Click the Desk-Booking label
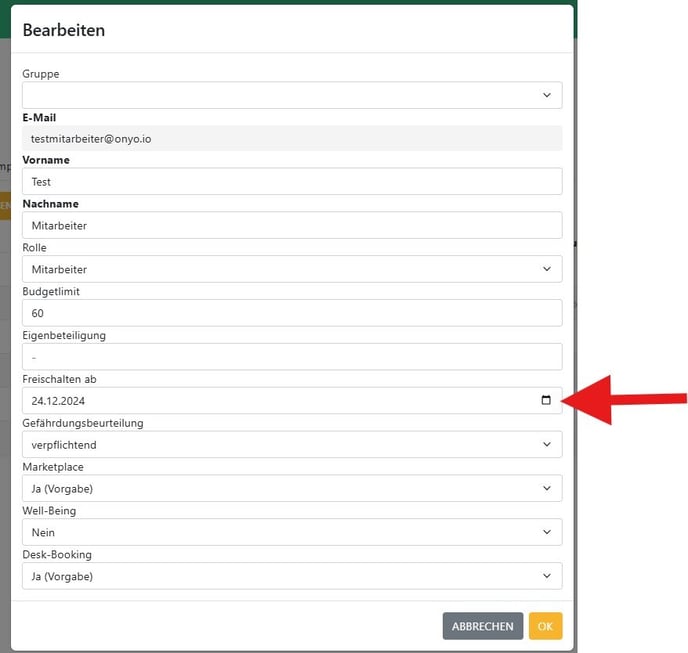Image resolution: width=688 pixels, height=653 pixels. [57, 555]
